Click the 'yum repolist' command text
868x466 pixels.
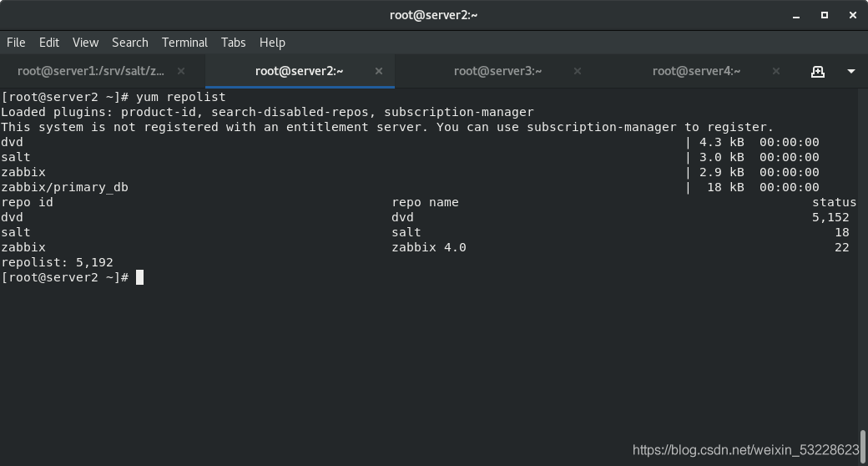(x=180, y=97)
